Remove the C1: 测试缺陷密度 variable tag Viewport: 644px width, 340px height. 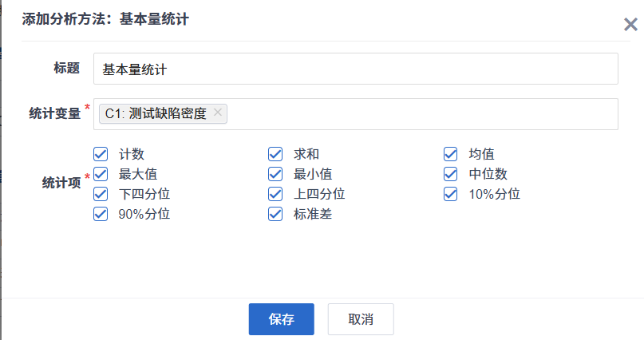coord(218,113)
